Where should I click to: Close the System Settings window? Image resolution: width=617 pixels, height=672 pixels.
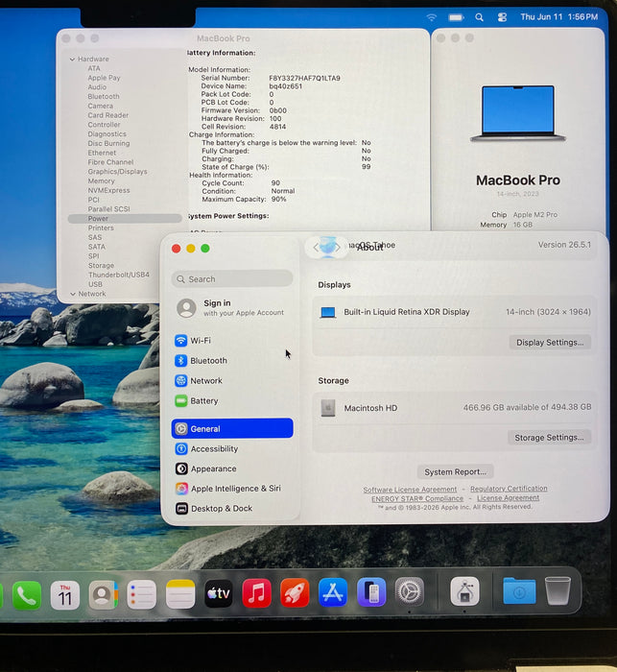[177, 249]
